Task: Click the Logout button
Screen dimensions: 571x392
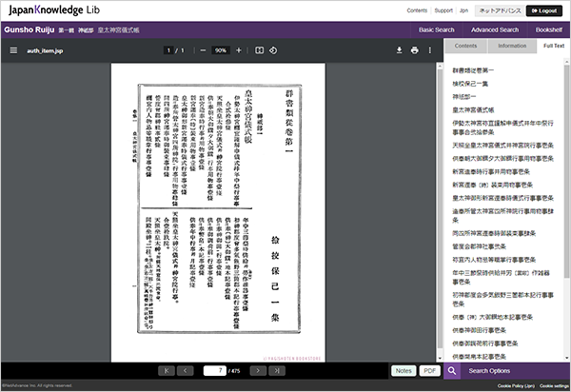Action: [x=541, y=10]
